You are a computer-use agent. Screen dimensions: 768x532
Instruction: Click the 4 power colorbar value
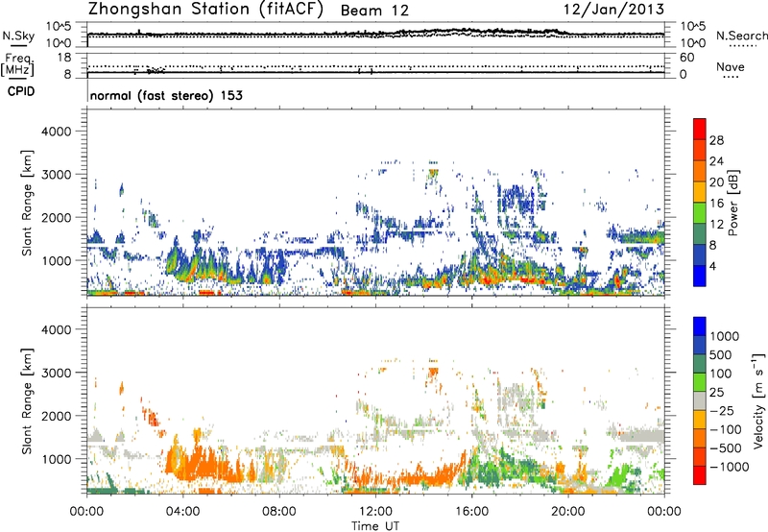(713, 266)
